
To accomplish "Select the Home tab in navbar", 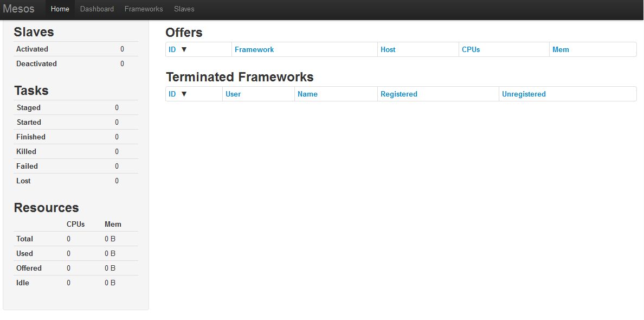I will 60,9.
